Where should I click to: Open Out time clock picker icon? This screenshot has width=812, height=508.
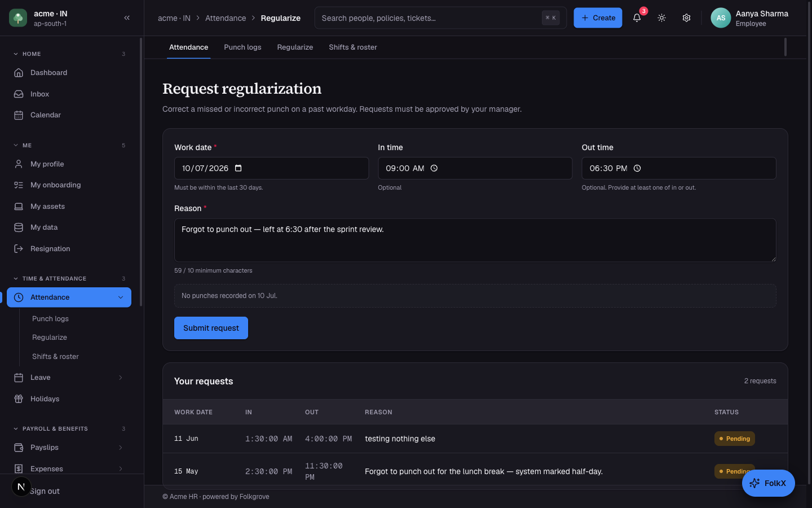[637, 168]
